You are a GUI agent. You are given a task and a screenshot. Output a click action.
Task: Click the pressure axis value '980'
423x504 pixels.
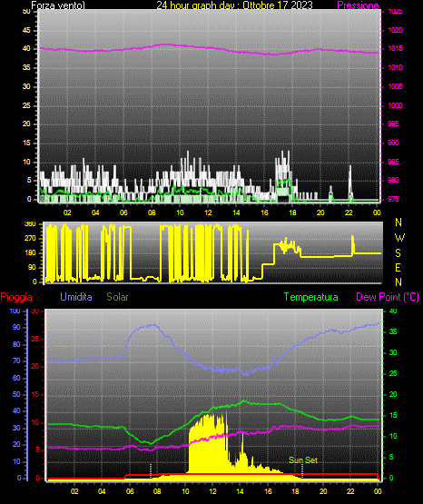click(393, 180)
